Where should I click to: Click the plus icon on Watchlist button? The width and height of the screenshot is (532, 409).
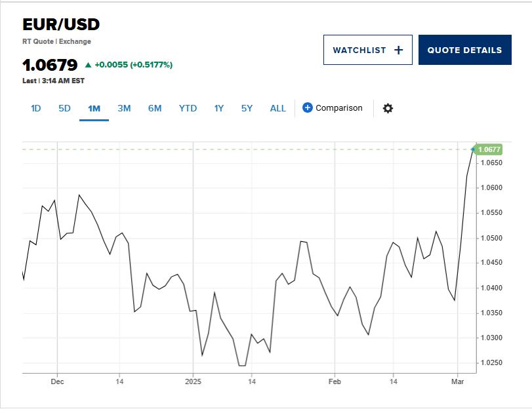coord(398,50)
